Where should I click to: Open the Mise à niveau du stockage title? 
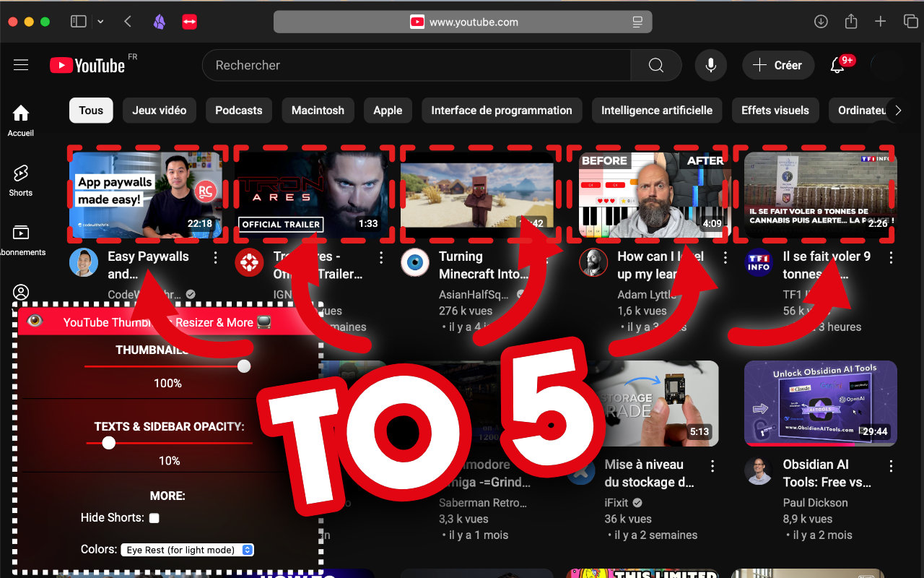pyautogui.click(x=650, y=473)
